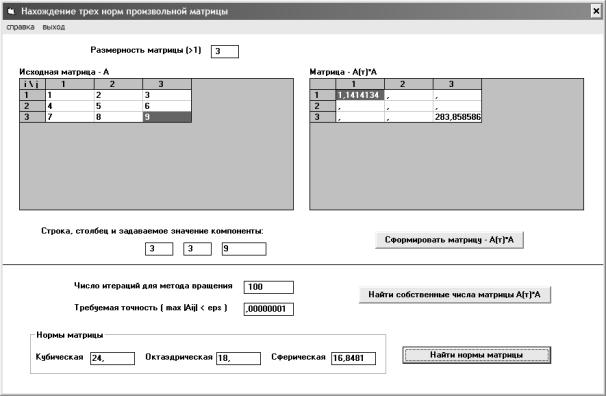
Task: Click Сформировать матрицу A(т)*A button
Action: (x=449, y=240)
